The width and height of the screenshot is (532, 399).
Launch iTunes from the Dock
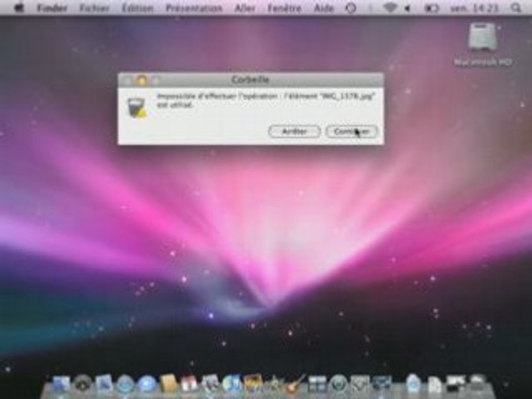pos(232,385)
